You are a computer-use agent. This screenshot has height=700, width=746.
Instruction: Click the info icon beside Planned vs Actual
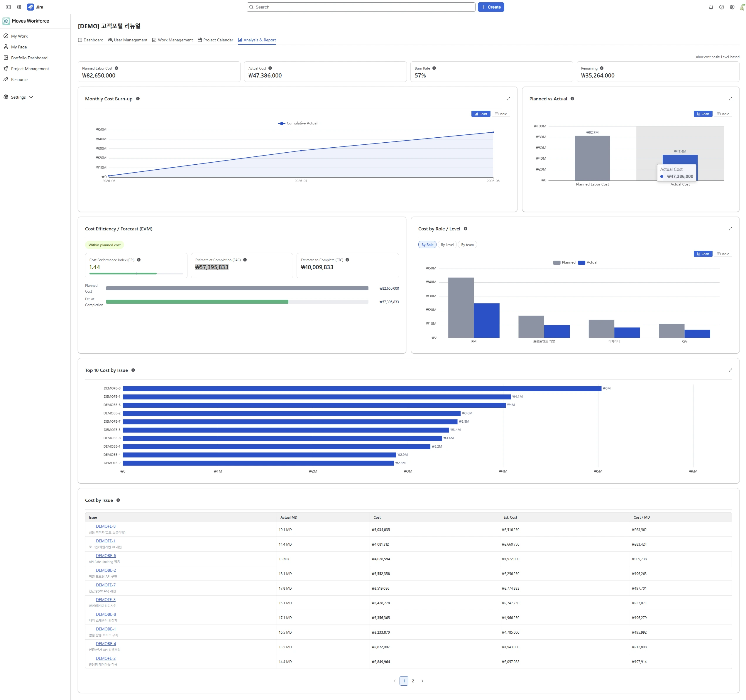(572, 99)
